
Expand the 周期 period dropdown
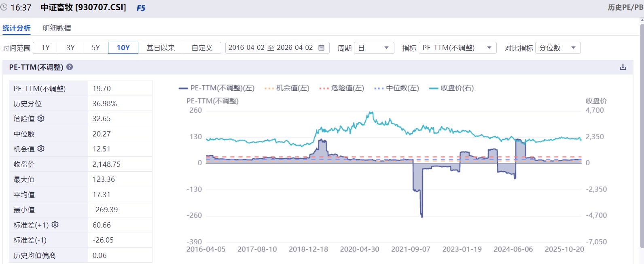pos(373,48)
